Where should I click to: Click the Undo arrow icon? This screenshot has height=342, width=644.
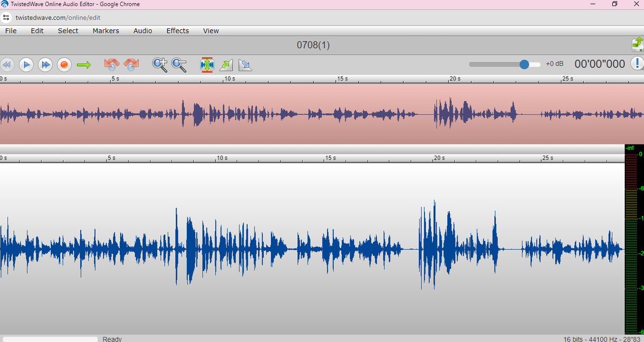click(x=111, y=65)
